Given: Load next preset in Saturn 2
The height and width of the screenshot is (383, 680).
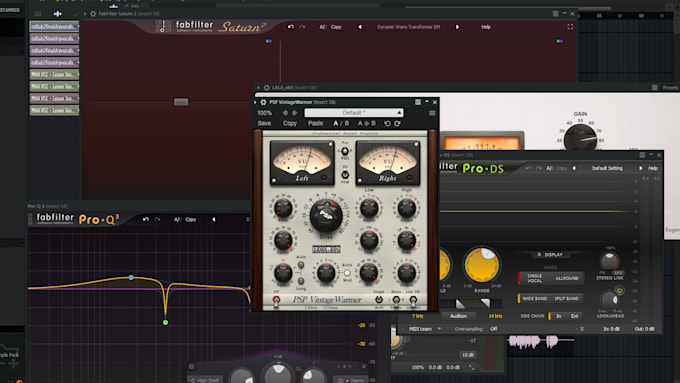Looking at the screenshot, I should coord(457,27).
